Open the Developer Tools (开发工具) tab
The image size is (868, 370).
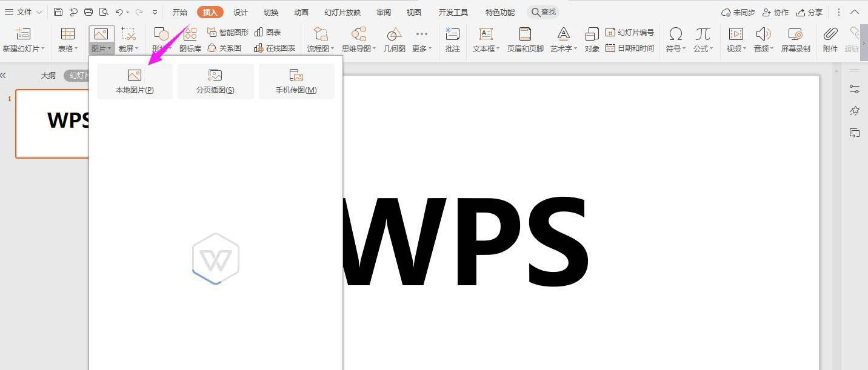click(453, 12)
